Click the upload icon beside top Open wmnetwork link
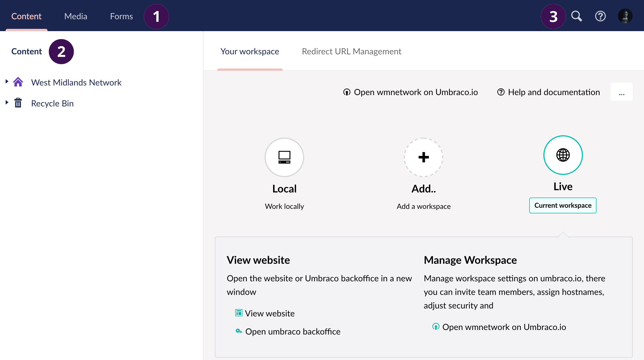644x360 pixels. click(347, 92)
